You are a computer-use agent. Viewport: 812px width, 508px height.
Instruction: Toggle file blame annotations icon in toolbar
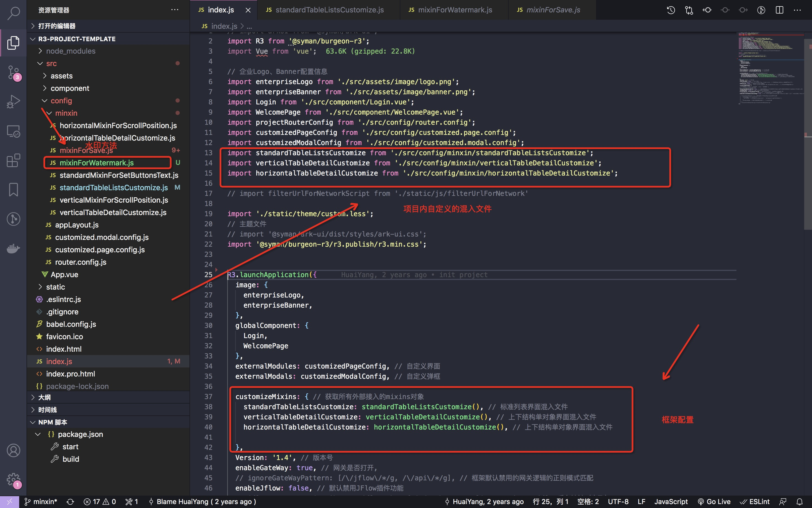pyautogui.click(x=761, y=10)
